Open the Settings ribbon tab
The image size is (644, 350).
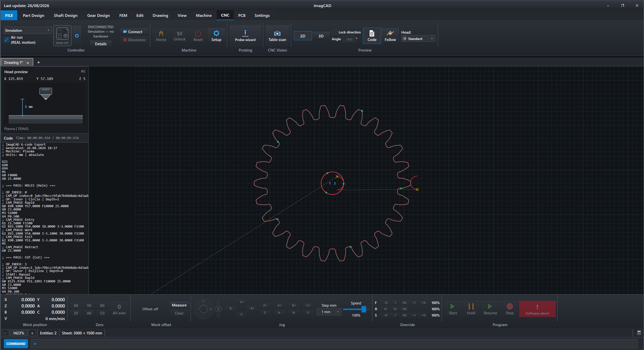point(262,15)
